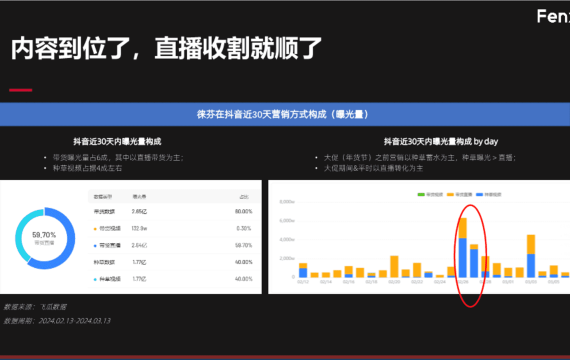The width and height of the screenshot is (570, 360).
Task: Click the blue banner about 抖音近30天营销方式构成
Action: [x=285, y=114]
